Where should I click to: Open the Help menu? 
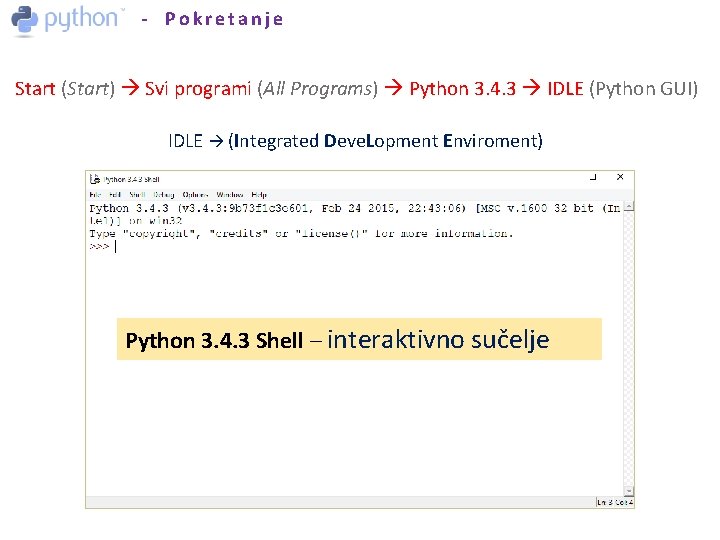(259, 195)
